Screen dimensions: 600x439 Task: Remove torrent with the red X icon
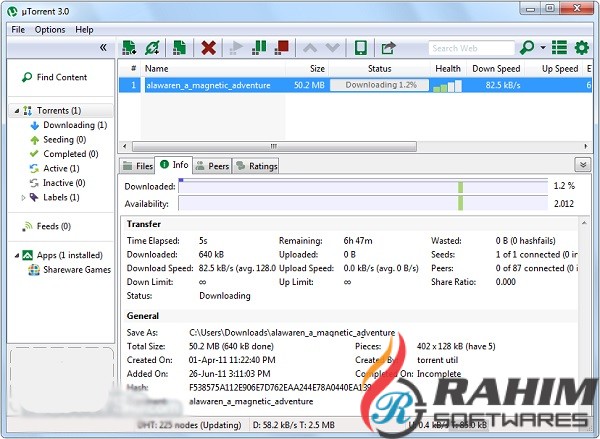(208, 48)
